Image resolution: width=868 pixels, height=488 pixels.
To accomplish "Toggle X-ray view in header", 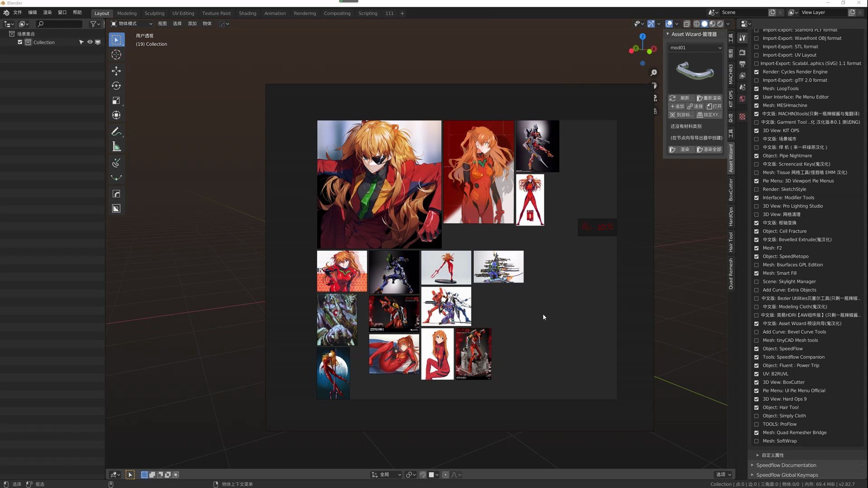I will tap(687, 24).
